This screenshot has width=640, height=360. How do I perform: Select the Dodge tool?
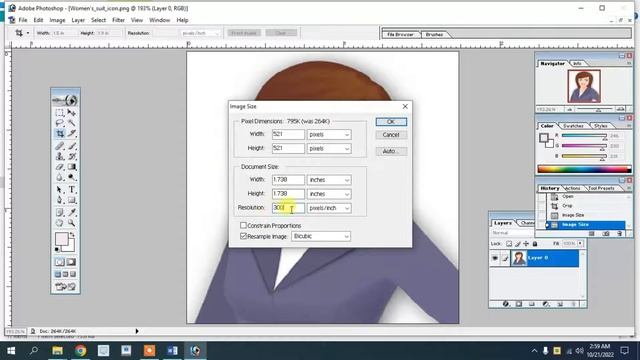[x=71, y=177]
